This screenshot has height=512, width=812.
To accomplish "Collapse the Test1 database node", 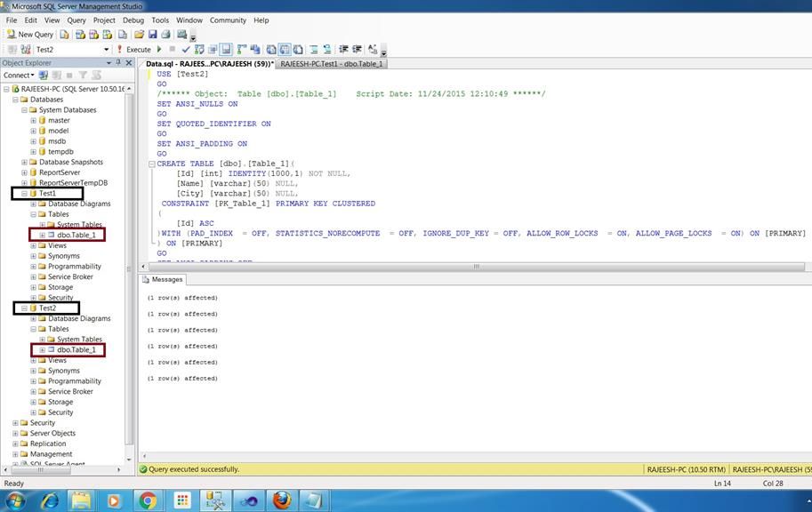I will (24, 194).
